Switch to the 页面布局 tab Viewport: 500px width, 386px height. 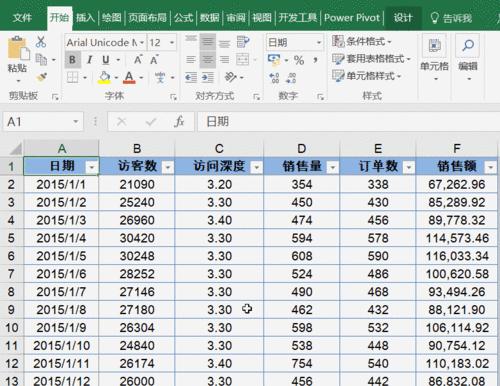[x=147, y=17]
